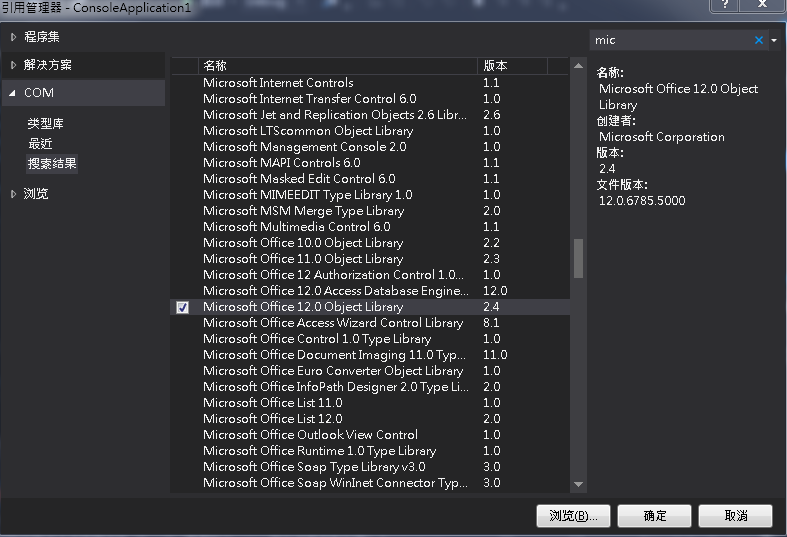Select Microsoft Office 10.0 Object Library
This screenshot has width=787, height=537.
pos(370,243)
